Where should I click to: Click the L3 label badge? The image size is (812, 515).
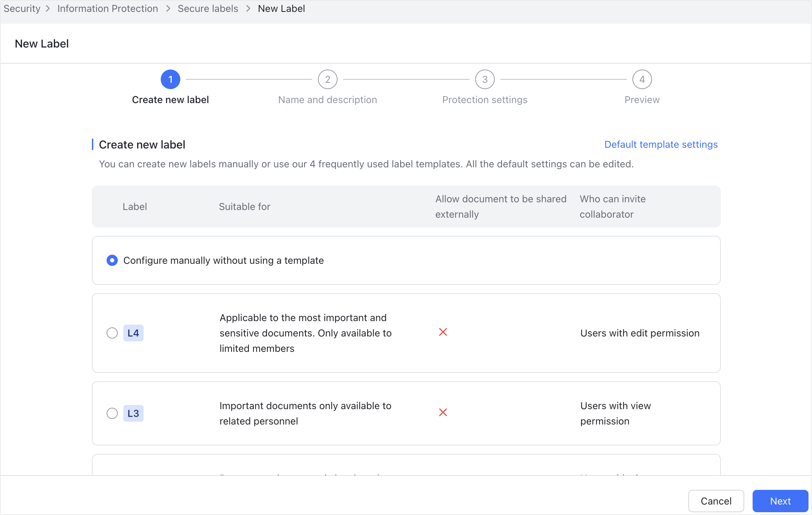coord(133,413)
